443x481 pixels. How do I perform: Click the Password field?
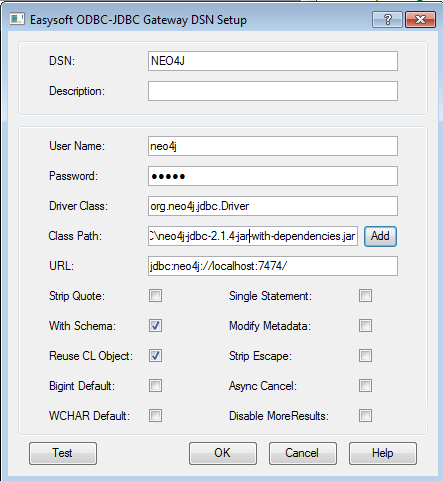(273, 176)
